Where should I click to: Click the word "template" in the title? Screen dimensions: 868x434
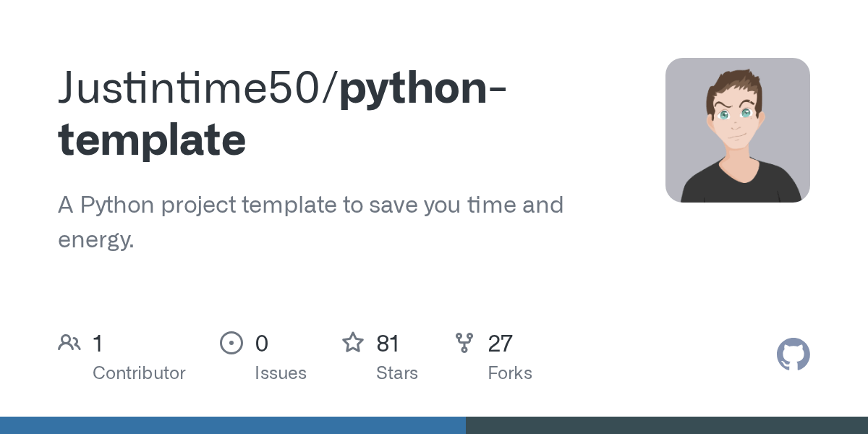(x=152, y=140)
